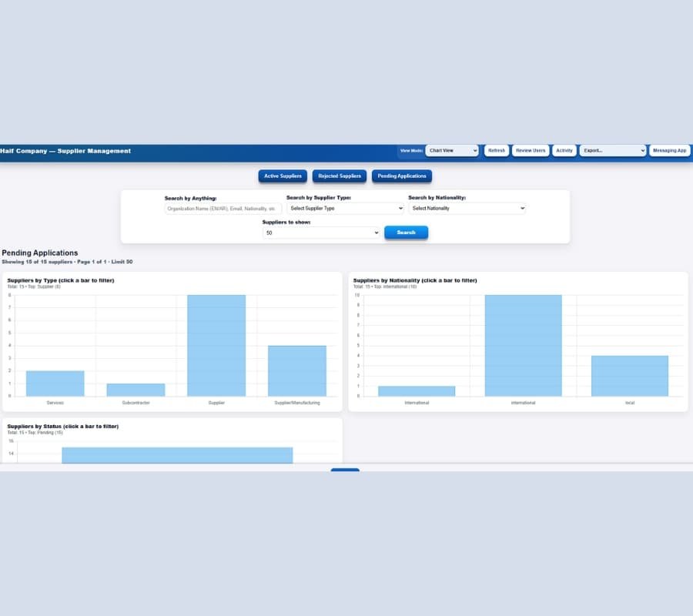Open the Export dropdown menu
693x616 pixels.
pyautogui.click(x=612, y=151)
